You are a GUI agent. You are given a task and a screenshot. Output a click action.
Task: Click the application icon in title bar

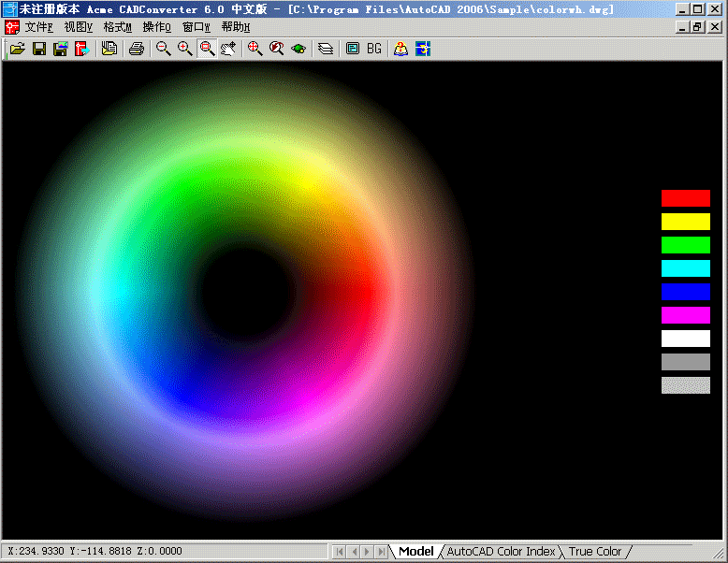tap(10, 9)
